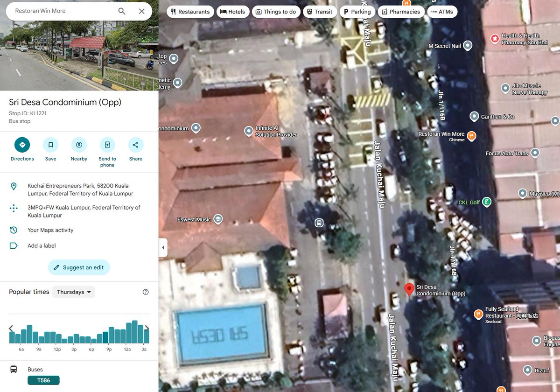Filter map by Restaurants

190,12
